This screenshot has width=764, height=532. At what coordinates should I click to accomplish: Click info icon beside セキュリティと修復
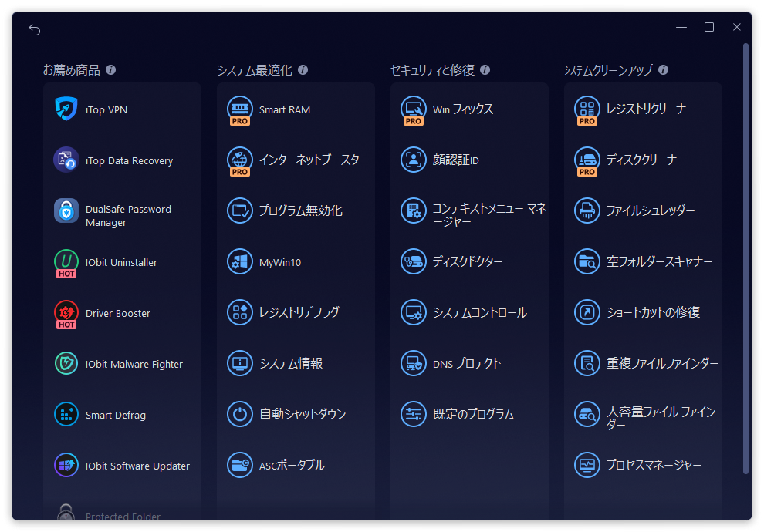[x=485, y=70]
